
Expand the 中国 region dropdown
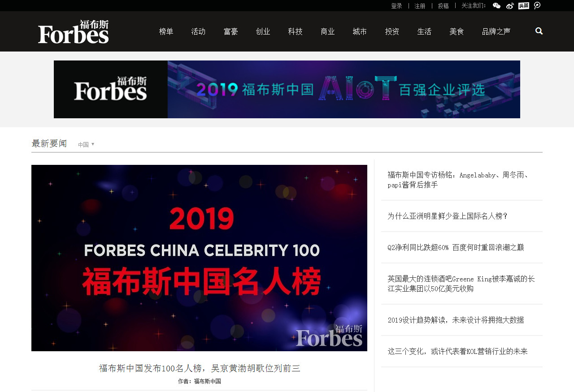point(86,145)
